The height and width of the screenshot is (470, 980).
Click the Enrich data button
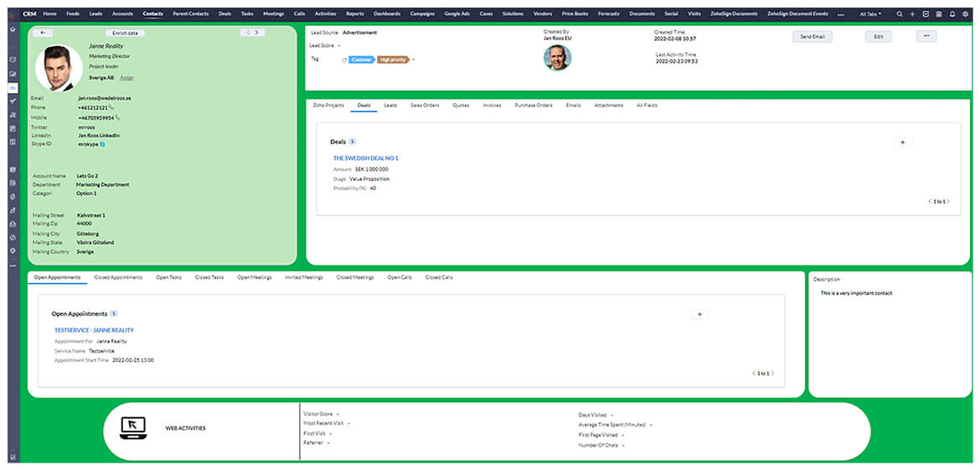click(x=125, y=33)
